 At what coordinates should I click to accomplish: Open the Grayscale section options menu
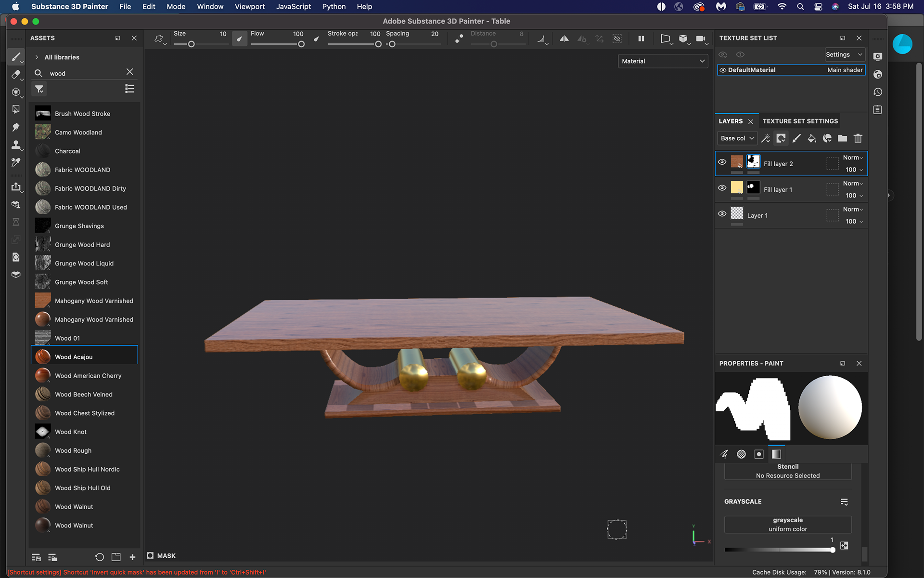pos(844,502)
